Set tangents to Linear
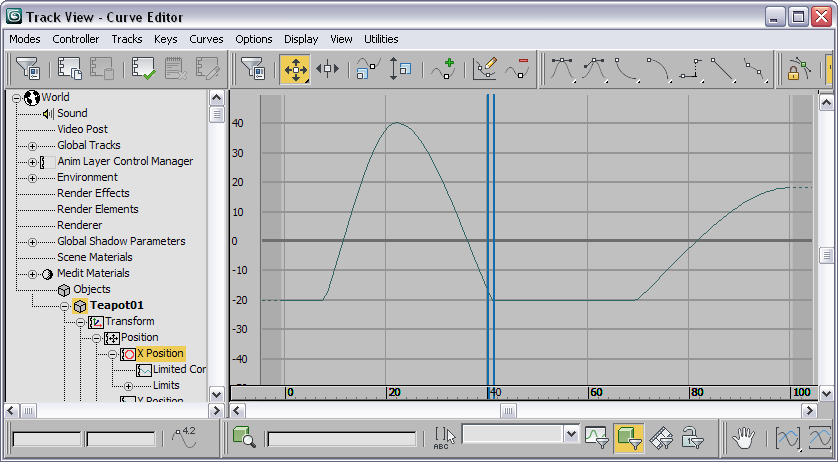Viewport: 838px width, 462px height. pos(721,69)
